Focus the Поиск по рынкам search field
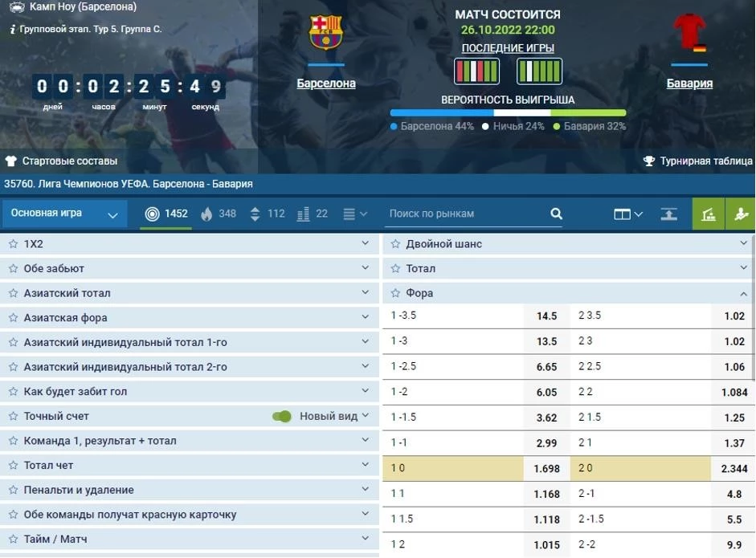This screenshot has height=558, width=756. pyautogui.click(x=475, y=214)
